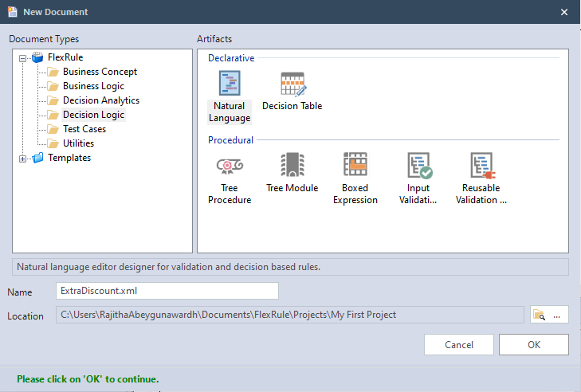Click the Test Cases folder icon
The width and height of the screenshot is (581, 392).
(x=53, y=129)
